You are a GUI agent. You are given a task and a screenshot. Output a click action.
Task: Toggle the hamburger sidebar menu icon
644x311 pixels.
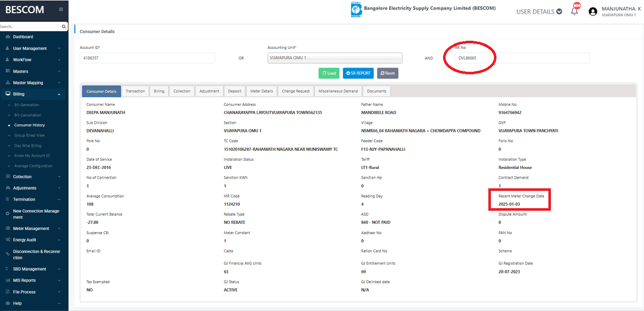click(x=61, y=9)
